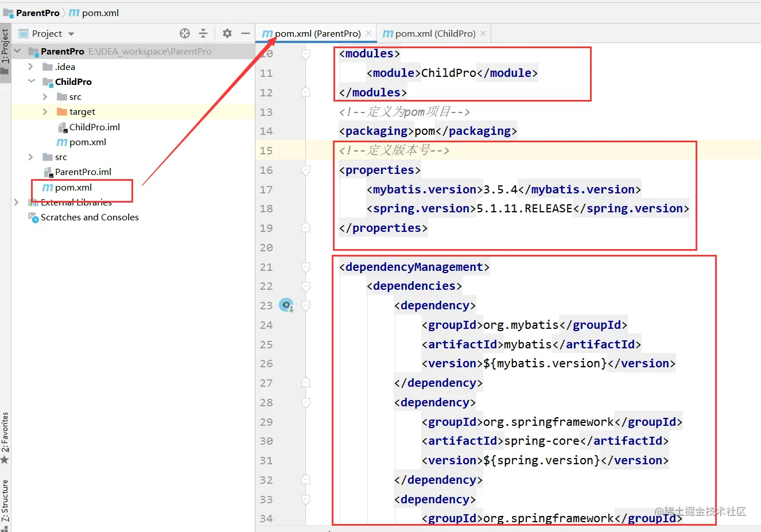Click ParentPro in the breadcrumb bar
The width and height of the screenshot is (761, 532).
(32, 13)
